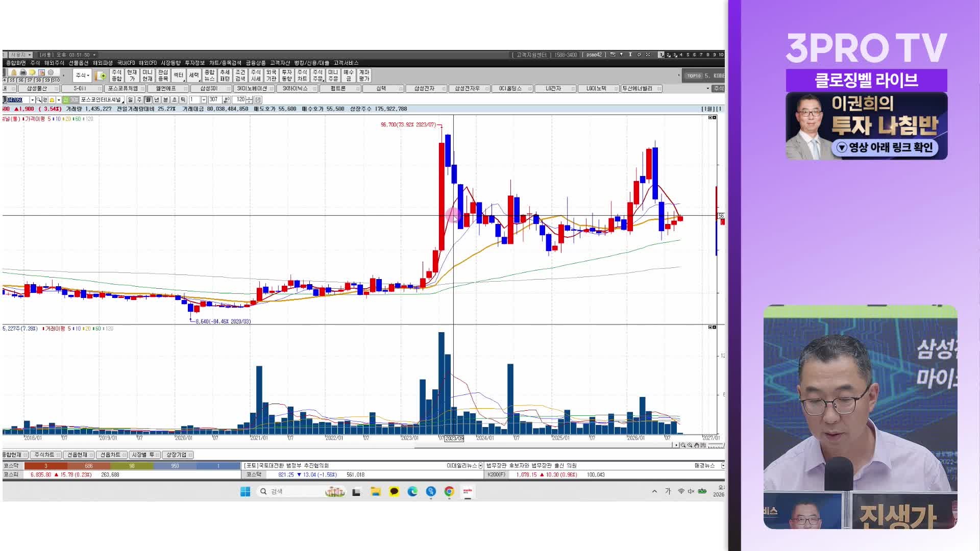This screenshot has width=980, height=551.
Task: Open the 해외주식 menu
Action: click(54, 63)
